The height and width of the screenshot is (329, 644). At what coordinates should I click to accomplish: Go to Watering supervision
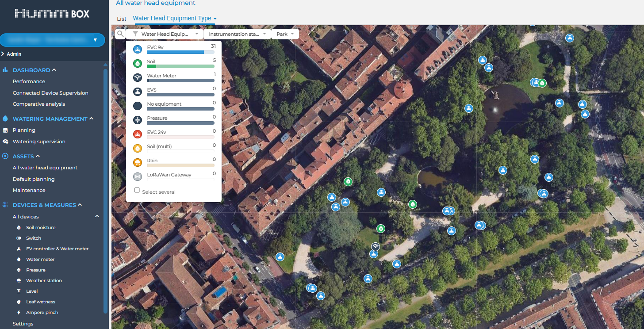tap(39, 142)
